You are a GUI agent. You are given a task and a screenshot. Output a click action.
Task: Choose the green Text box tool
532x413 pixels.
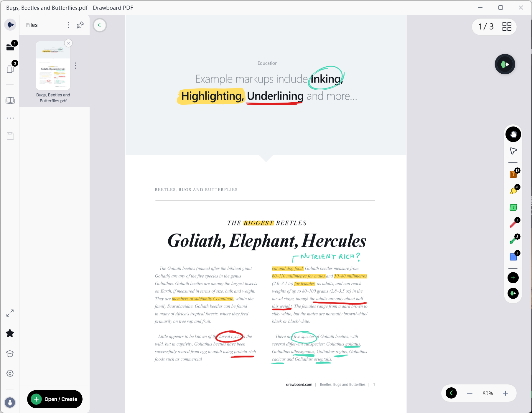click(x=513, y=207)
